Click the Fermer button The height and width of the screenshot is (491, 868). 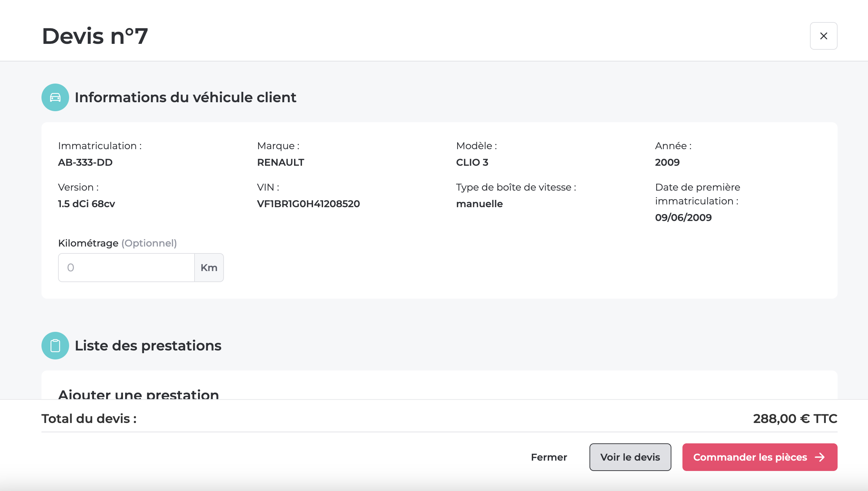[549, 457]
